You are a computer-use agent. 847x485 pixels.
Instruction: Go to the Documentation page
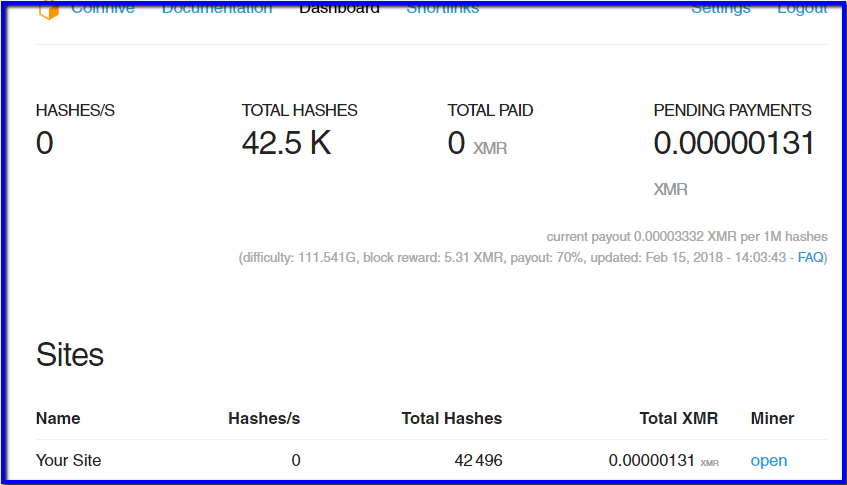pyautogui.click(x=216, y=9)
